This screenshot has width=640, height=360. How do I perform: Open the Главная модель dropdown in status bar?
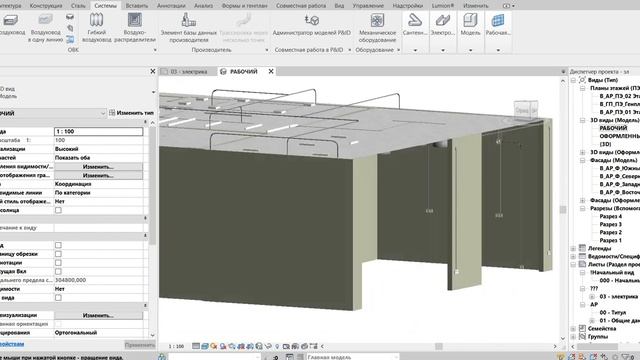352,357
